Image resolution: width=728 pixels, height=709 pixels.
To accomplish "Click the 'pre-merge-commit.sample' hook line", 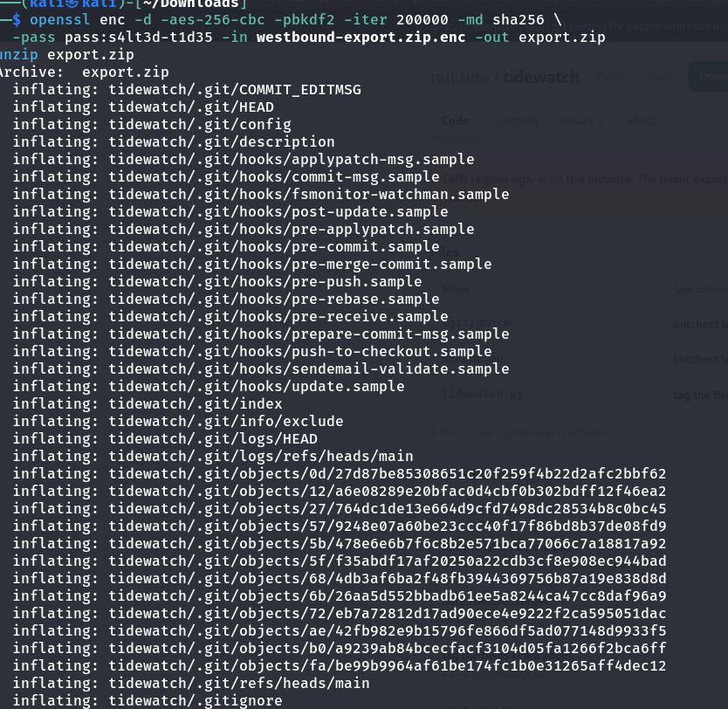I will coord(252,265).
